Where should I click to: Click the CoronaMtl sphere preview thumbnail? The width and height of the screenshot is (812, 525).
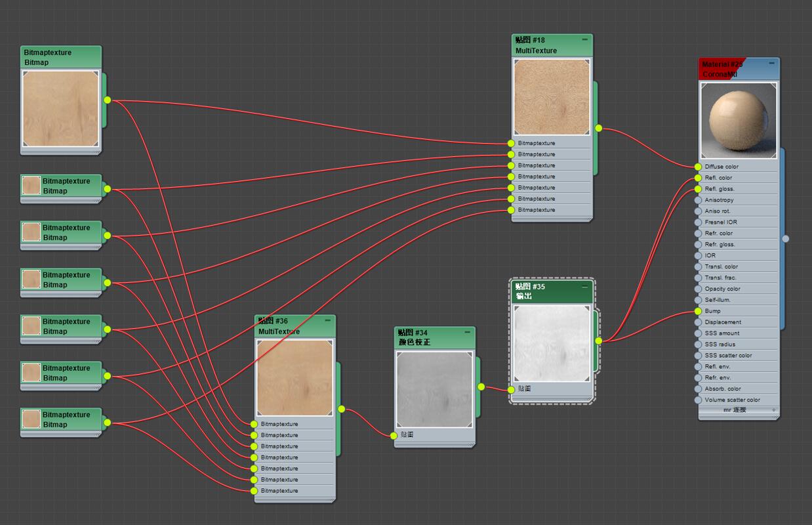[x=739, y=120]
